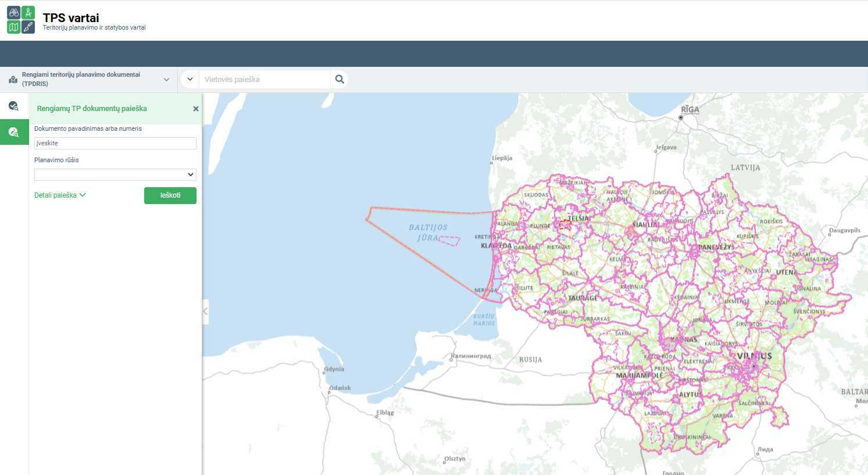Click the Rīga city marker on the map
Image resolution: width=868 pixels, height=475 pixels.
pyautogui.click(x=681, y=117)
